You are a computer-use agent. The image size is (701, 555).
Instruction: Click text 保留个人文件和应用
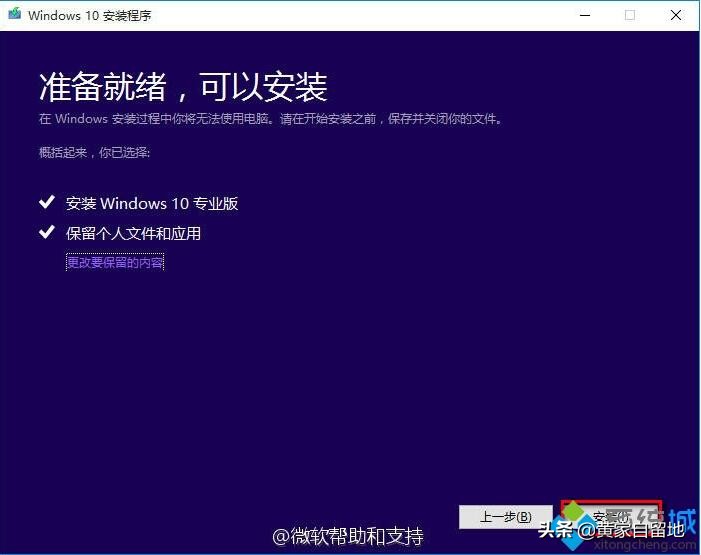click(x=133, y=233)
